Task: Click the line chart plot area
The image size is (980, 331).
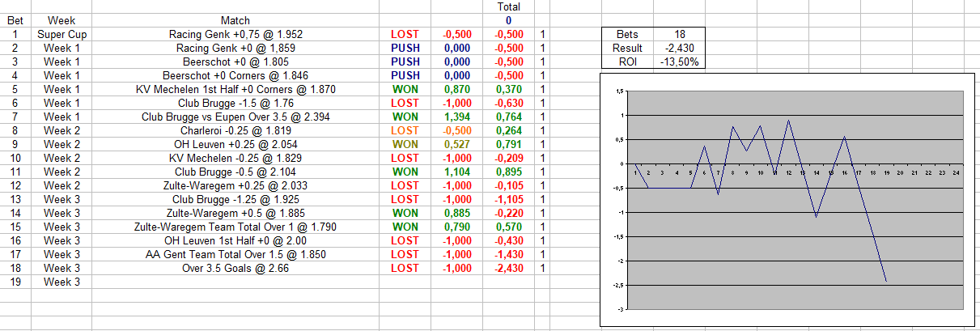Action: (x=797, y=200)
